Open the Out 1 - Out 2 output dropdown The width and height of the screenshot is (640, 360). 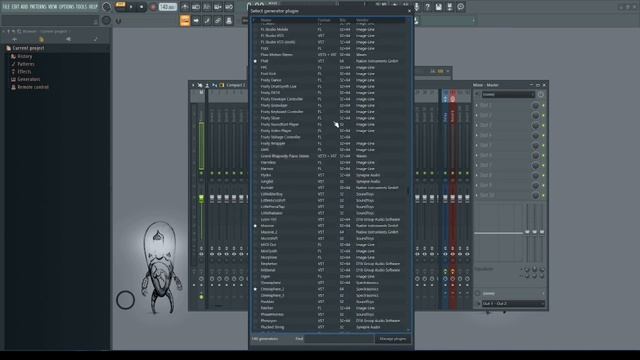(513, 304)
